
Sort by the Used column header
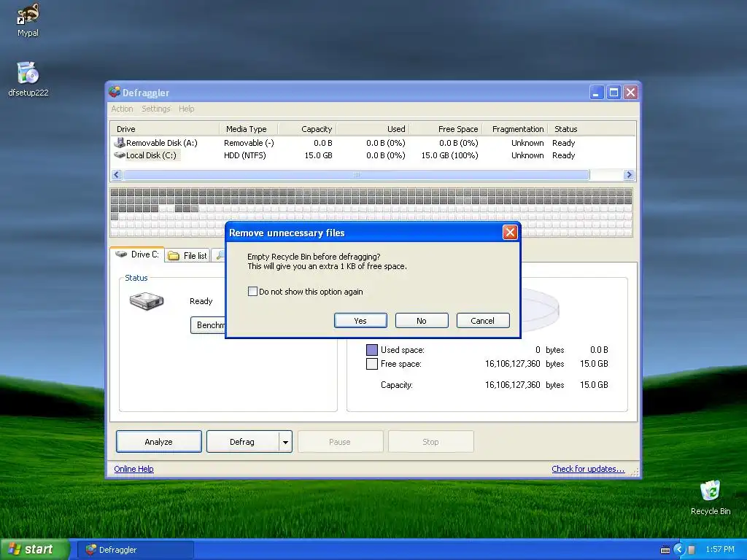tap(373, 129)
